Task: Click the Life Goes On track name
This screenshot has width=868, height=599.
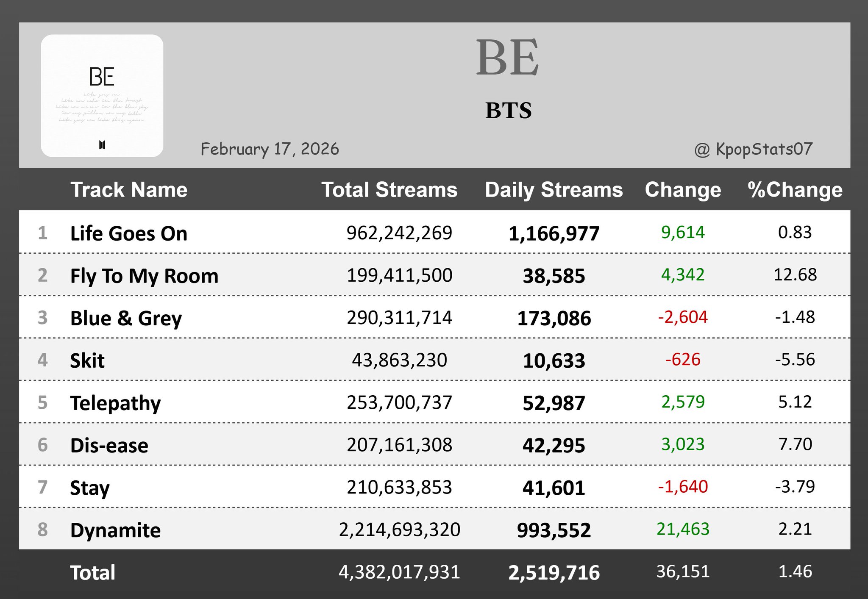Action: coord(128,233)
